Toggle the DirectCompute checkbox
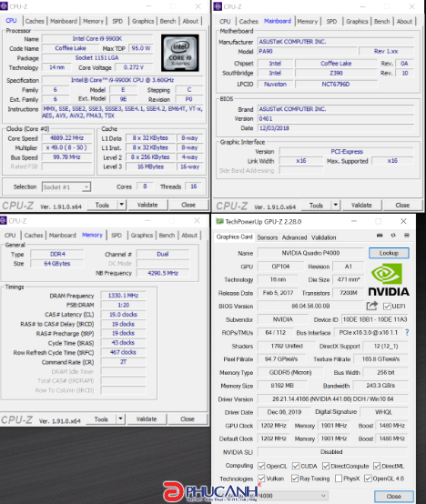Screen dimensions: 426x504 coord(326,466)
